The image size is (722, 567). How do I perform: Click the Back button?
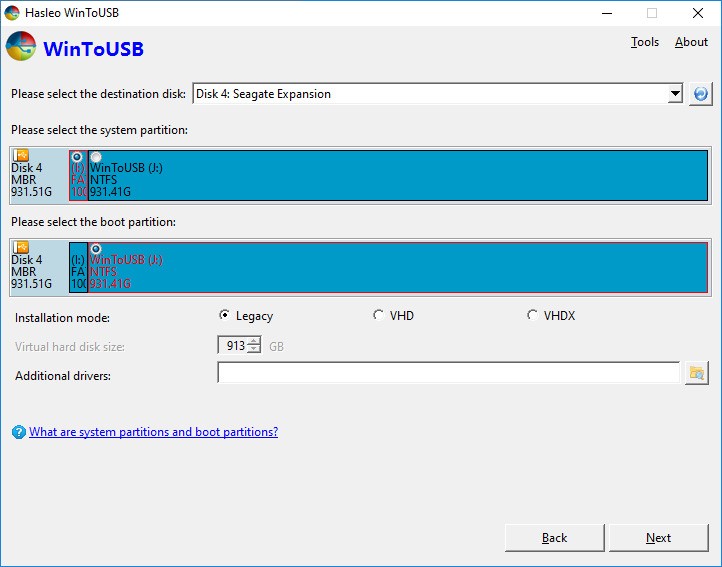pos(554,538)
